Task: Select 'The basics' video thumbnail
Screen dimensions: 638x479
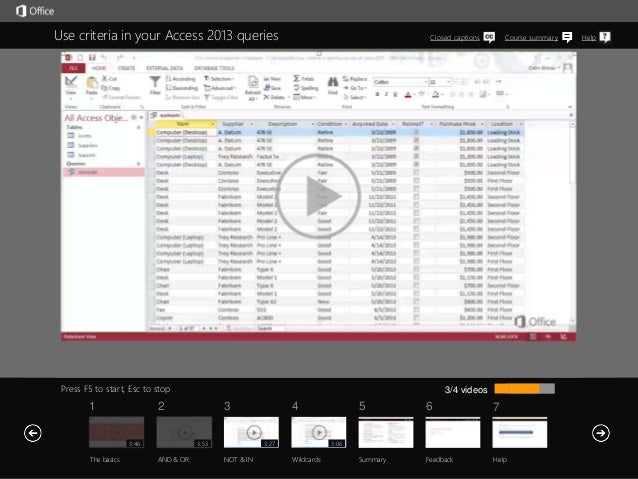Action: tap(116, 432)
